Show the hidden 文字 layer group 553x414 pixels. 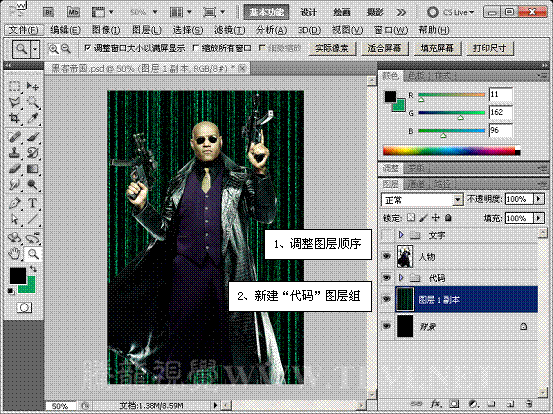387,235
